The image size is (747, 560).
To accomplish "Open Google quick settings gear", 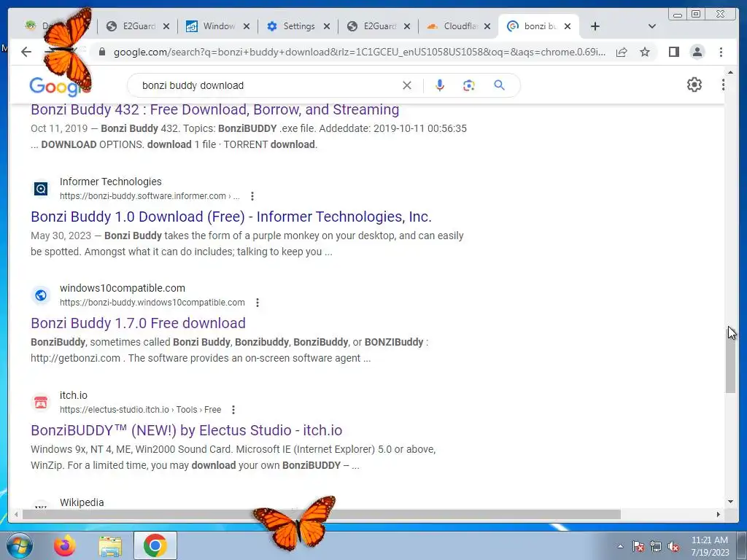I will (x=694, y=85).
